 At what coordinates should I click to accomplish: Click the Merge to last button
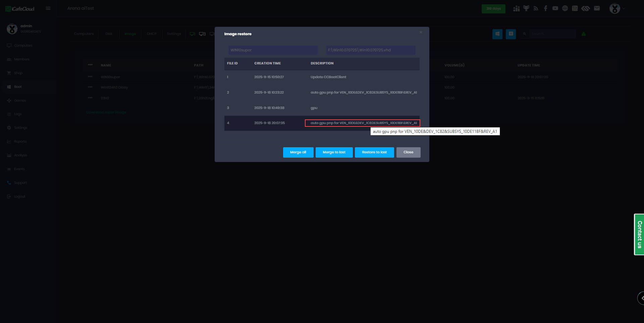[334, 152]
